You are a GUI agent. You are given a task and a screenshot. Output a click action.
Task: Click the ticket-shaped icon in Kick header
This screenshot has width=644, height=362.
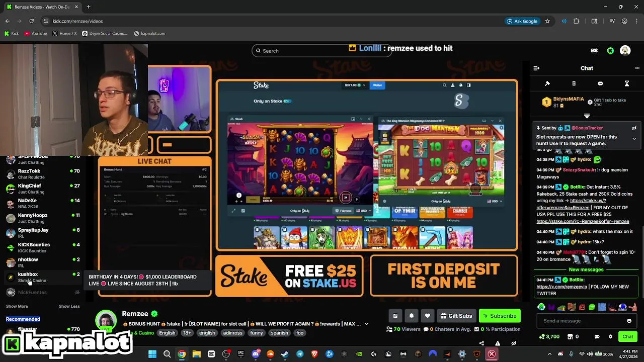[x=594, y=51]
